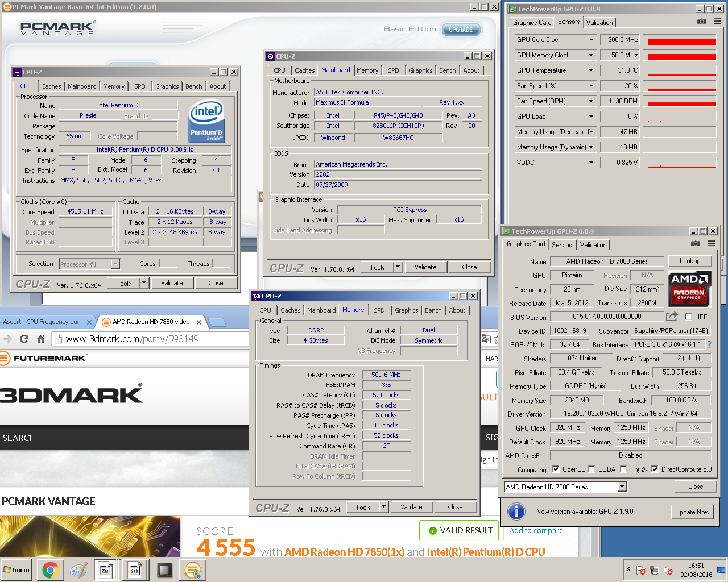Click the orange PCMark icon in the taskbar
This screenshot has width=728, height=582.
coord(193,570)
